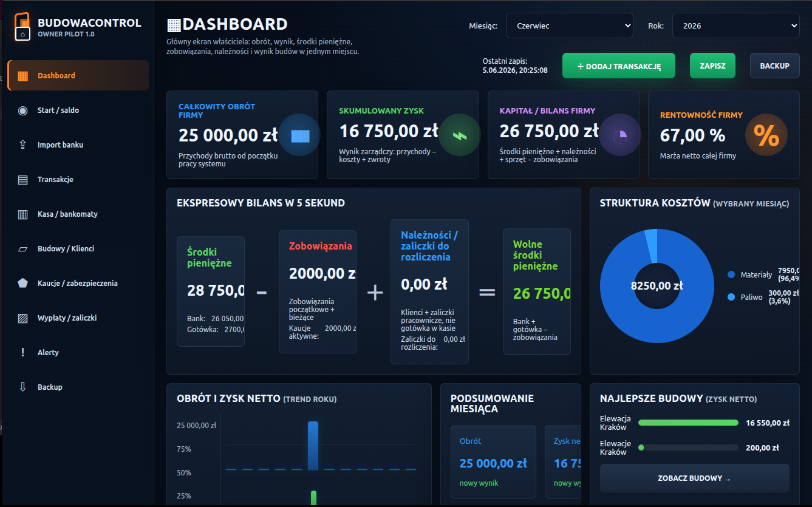
Task: Expand the Miesiąc dropdown showing Czerwiec
Action: 569,26
